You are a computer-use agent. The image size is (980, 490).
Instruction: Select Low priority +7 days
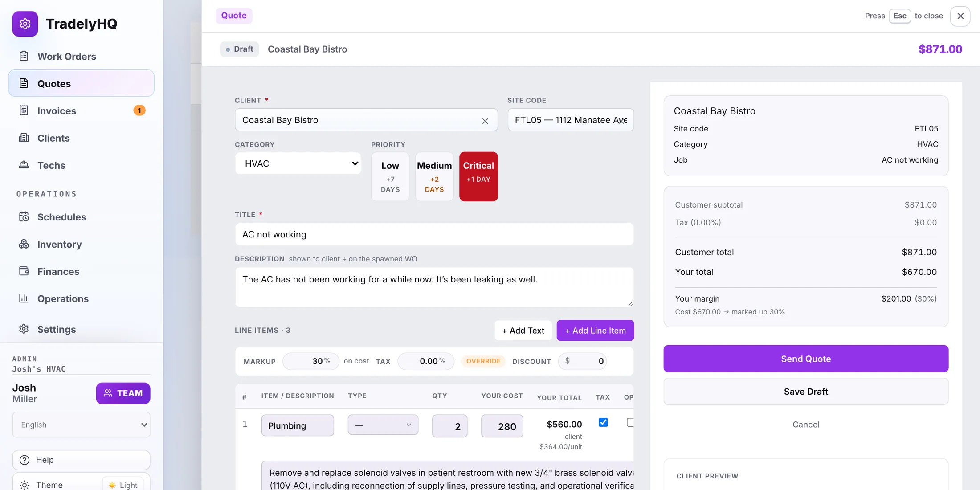pos(390,176)
